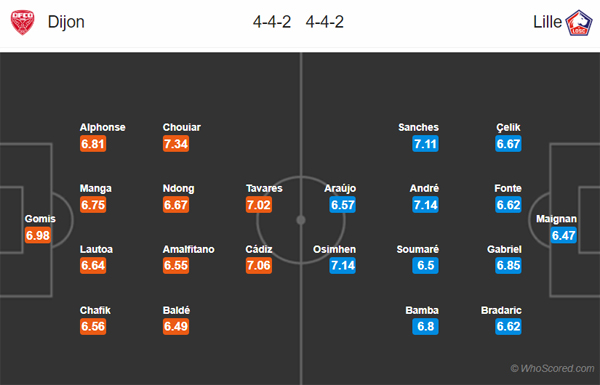The height and width of the screenshot is (385, 600).
Task: Click Bamba's 6.8 rating badge
Action: (x=426, y=326)
